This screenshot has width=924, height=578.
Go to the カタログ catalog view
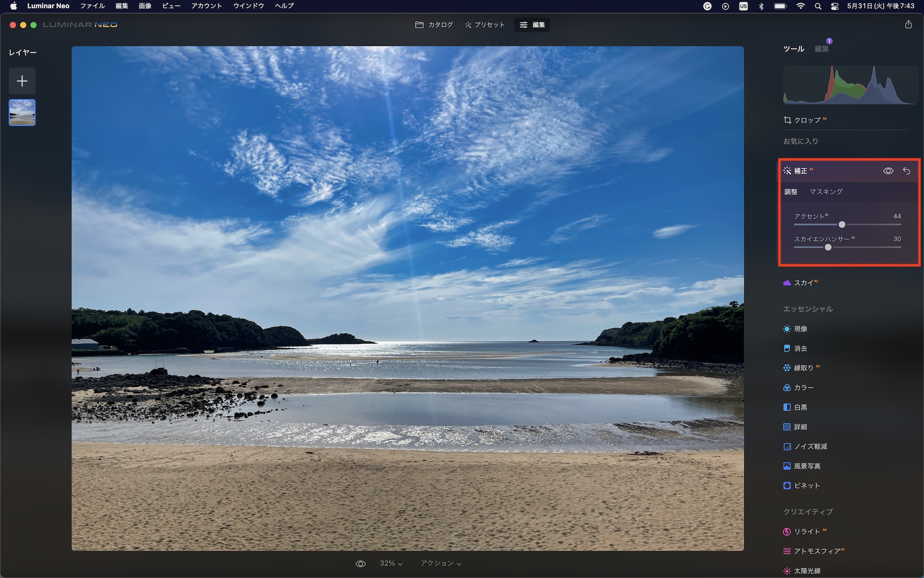pos(434,25)
